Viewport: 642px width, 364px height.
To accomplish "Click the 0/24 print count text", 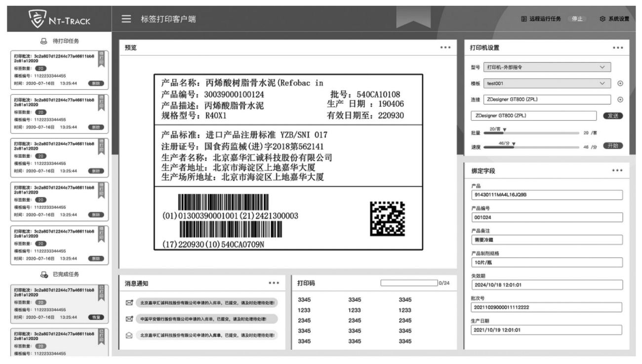I will point(444,283).
